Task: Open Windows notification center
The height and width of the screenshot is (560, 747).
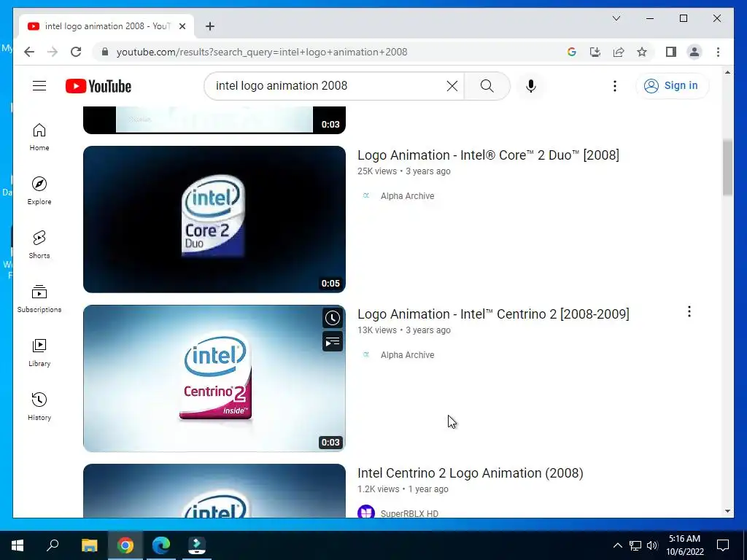Action: click(723, 545)
